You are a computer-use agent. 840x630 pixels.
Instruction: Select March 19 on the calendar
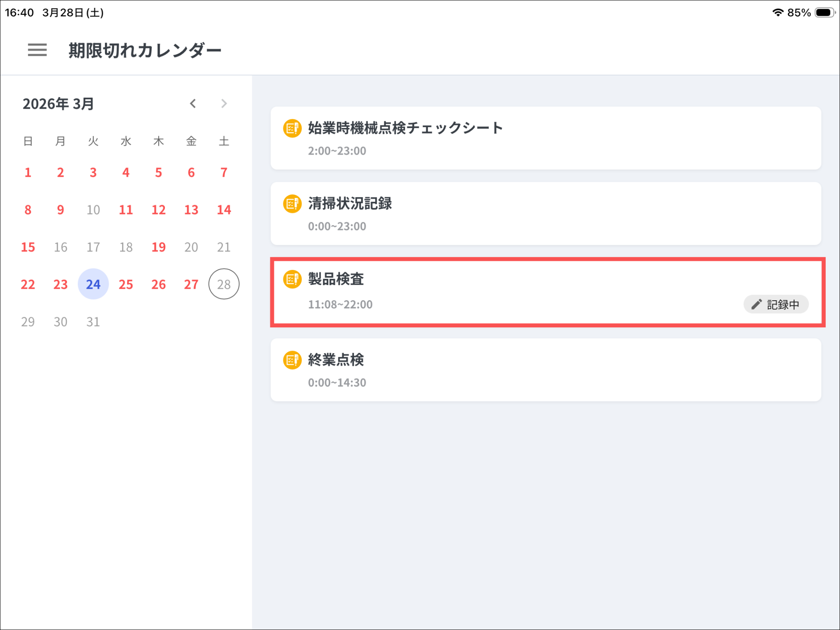(159, 247)
